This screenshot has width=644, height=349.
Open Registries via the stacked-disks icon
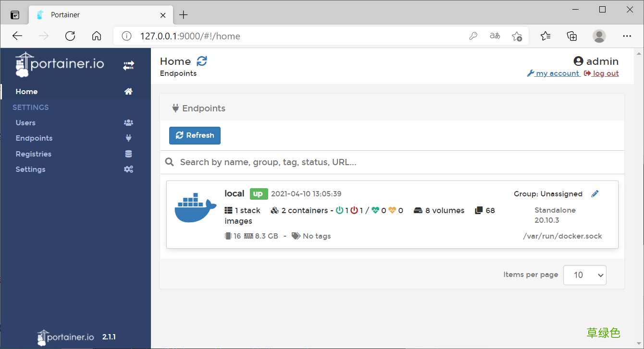(128, 153)
